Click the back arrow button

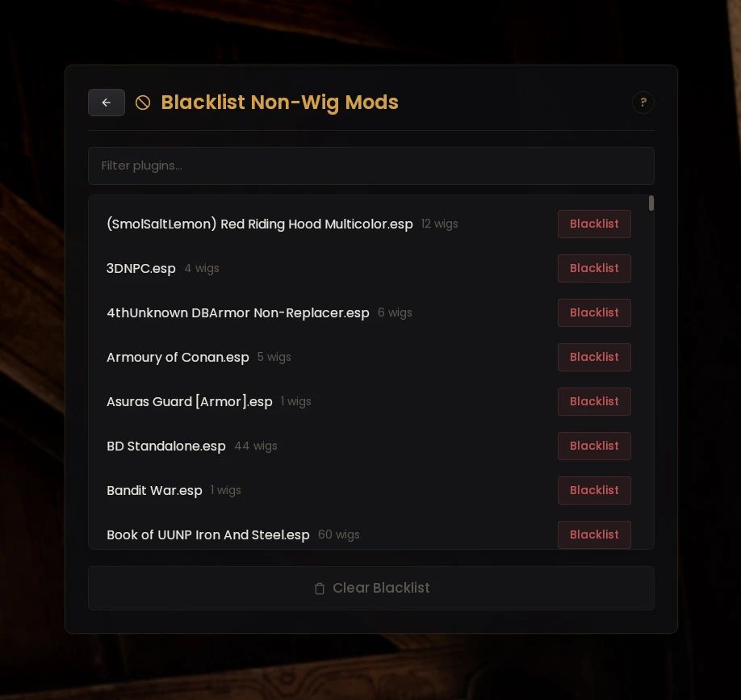[x=107, y=103]
